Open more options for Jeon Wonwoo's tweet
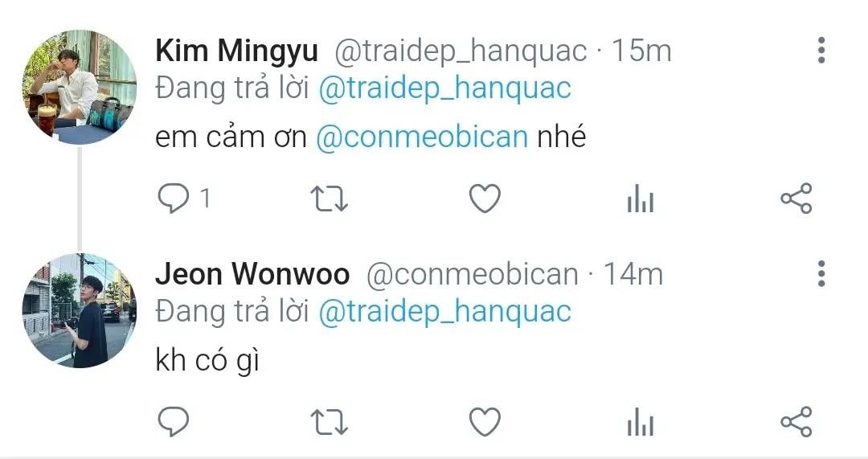Viewport: 868px width, 459px height. tap(821, 273)
